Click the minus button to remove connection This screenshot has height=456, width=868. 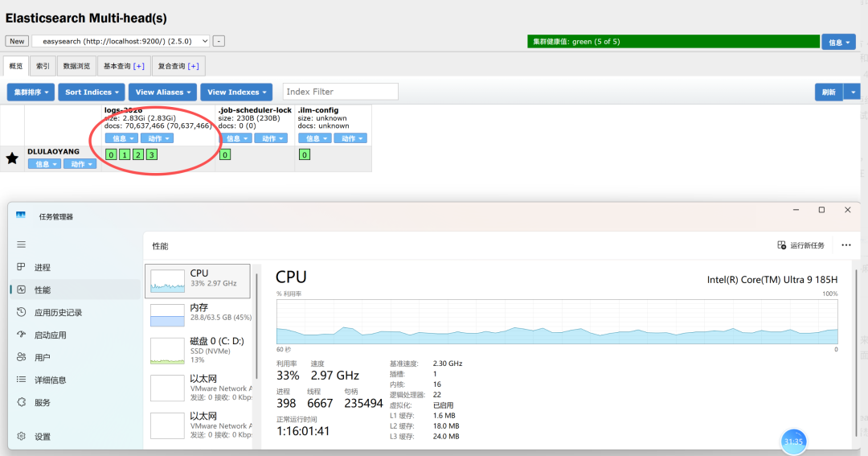pyautogui.click(x=219, y=41)
